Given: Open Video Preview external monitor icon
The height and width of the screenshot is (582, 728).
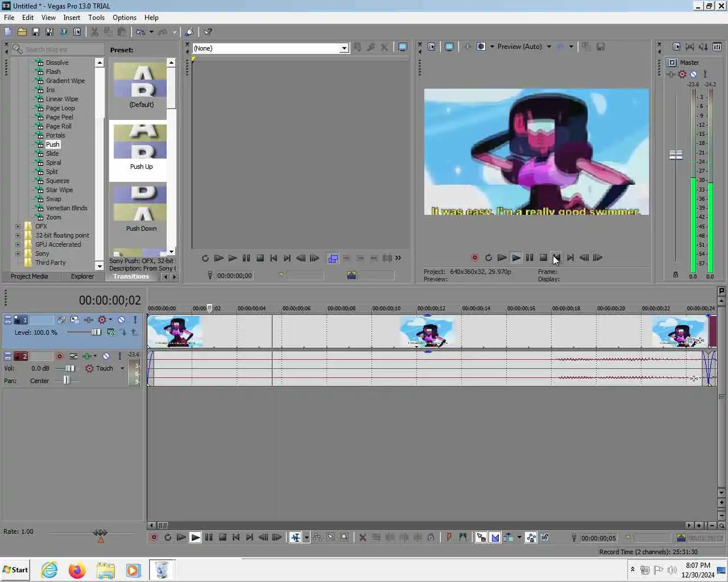Looking at the screenshot, I should coord(449,47).
